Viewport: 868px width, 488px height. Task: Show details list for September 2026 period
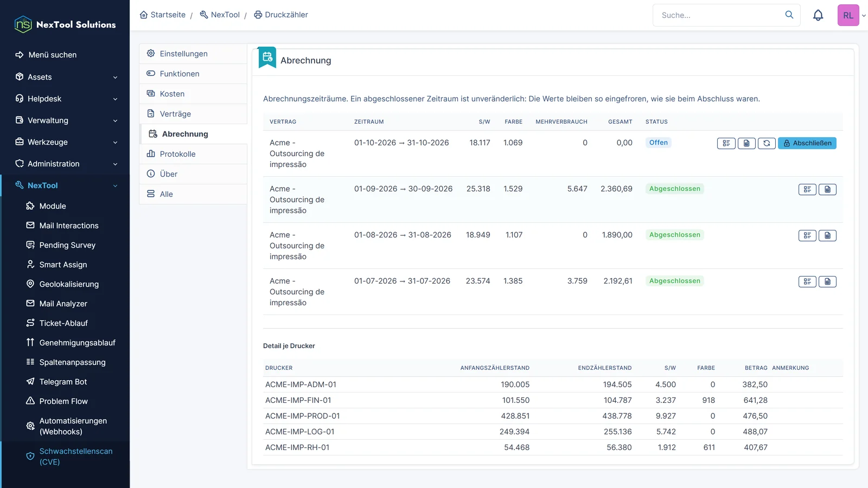(x=807, y=189)
